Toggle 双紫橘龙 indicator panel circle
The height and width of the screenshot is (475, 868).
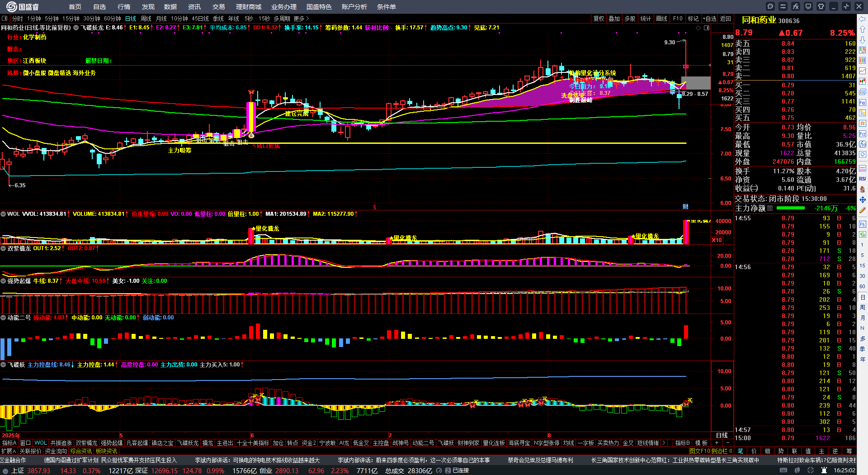[3, 248]
